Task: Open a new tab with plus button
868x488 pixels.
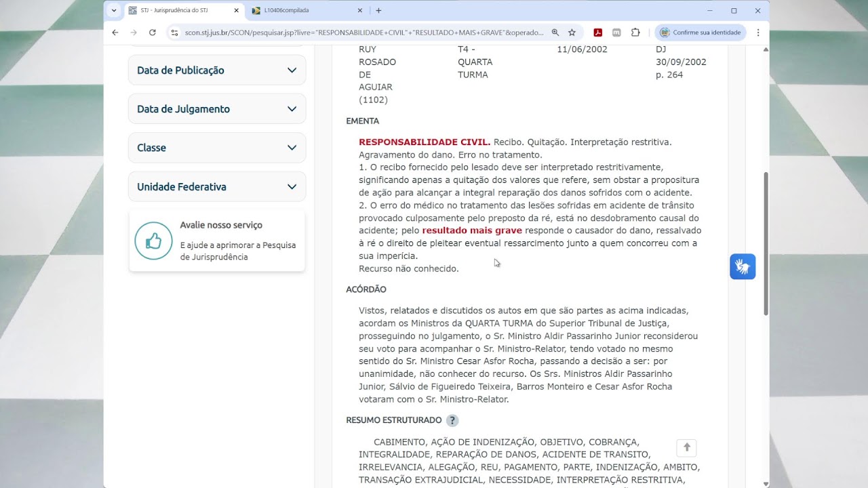Action: 378,10
